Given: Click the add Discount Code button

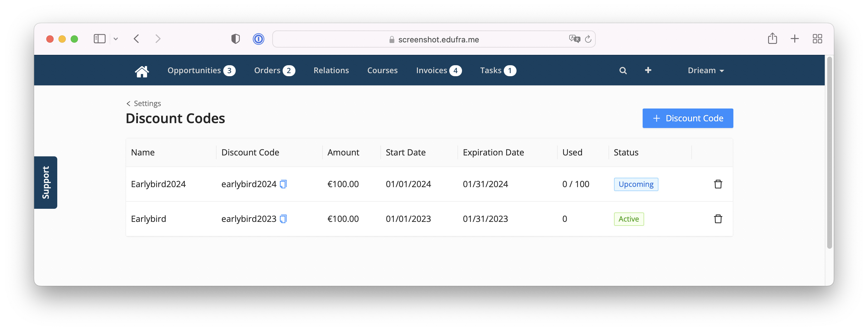Looking at the screenshot, I should (x=687, y=118).
